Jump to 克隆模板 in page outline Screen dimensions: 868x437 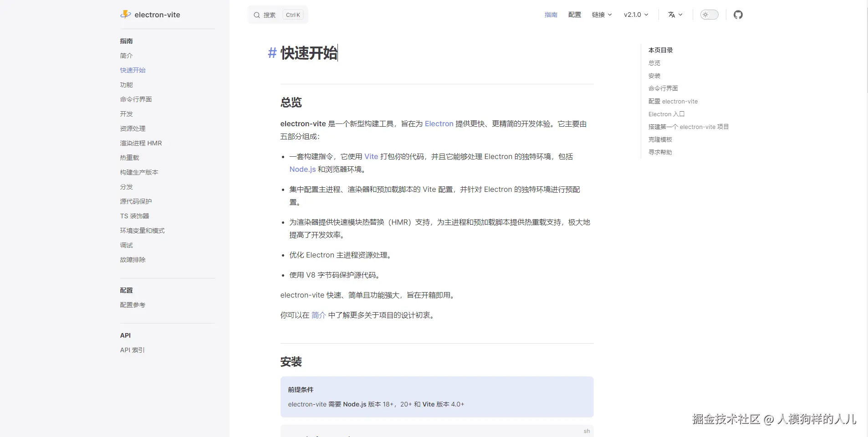660,139
